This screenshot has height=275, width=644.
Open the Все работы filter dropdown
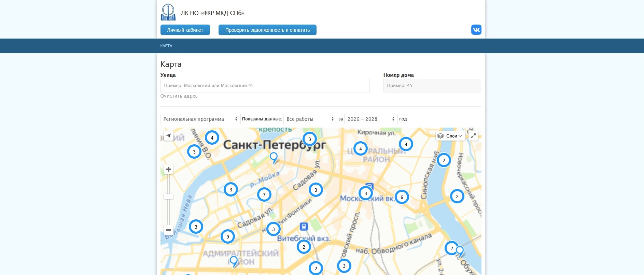pyautogui.click(x=310, y=119)
